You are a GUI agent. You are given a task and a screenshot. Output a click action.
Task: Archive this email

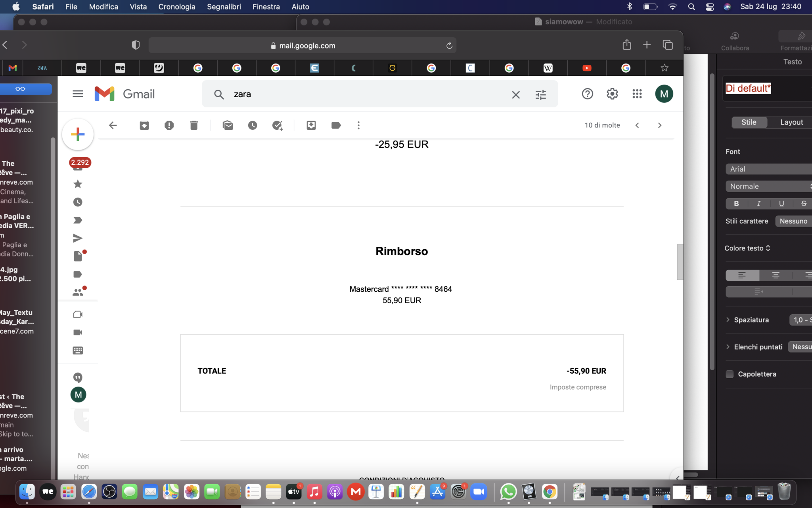(144, 125)
